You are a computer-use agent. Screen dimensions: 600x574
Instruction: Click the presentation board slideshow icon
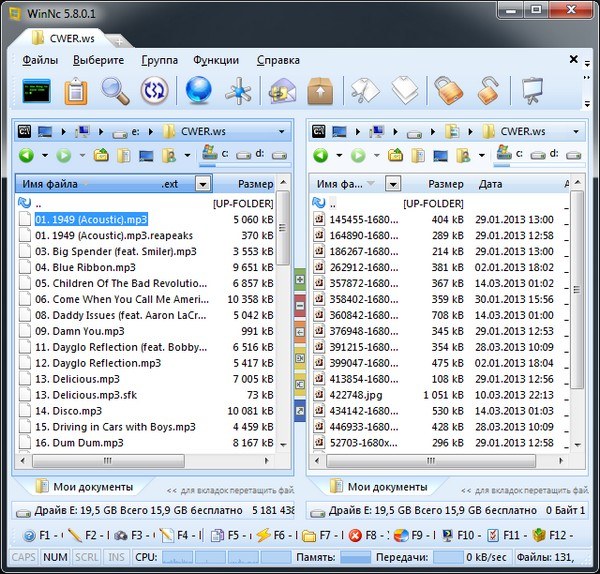point(532,92)
